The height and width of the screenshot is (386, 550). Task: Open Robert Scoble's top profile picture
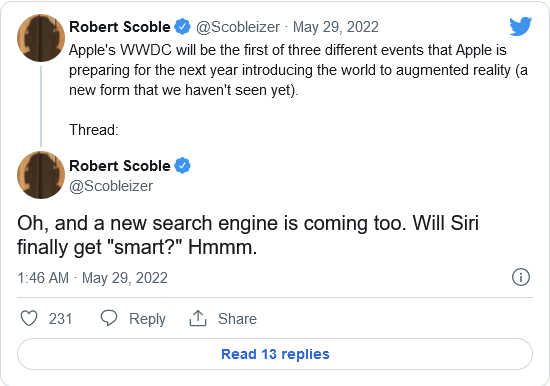[41, 38]
